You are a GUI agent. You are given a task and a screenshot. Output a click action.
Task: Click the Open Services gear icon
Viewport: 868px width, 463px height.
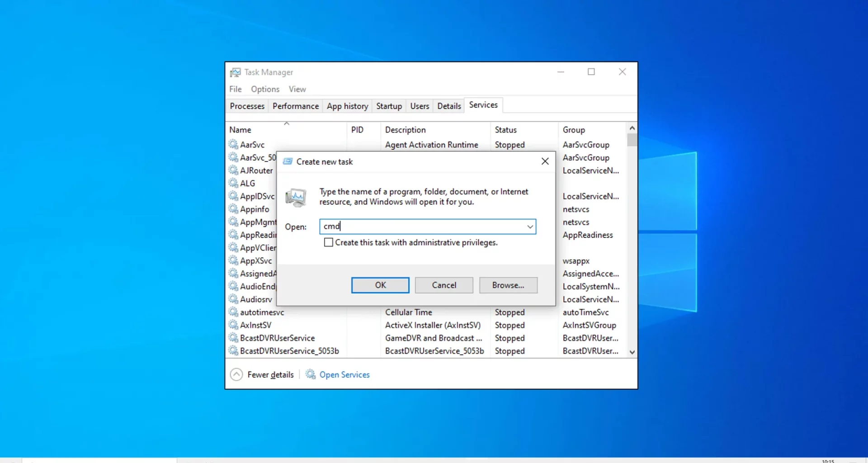[x=311, y=374]
